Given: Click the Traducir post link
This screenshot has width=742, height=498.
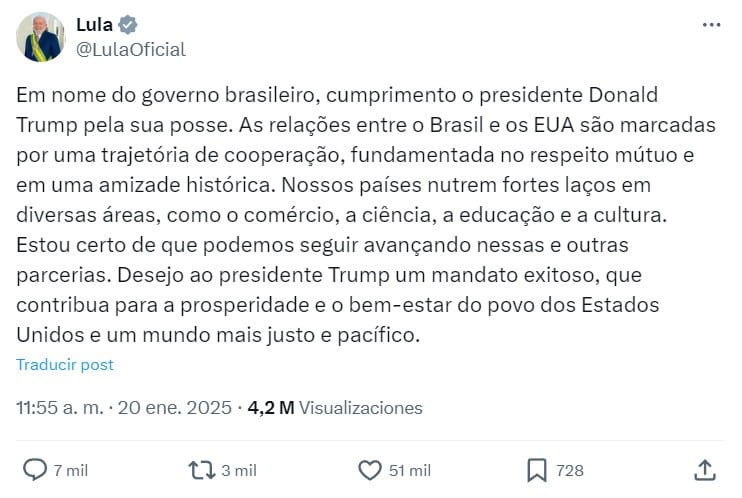Looking at the screenshot, I should coord(65,365).
